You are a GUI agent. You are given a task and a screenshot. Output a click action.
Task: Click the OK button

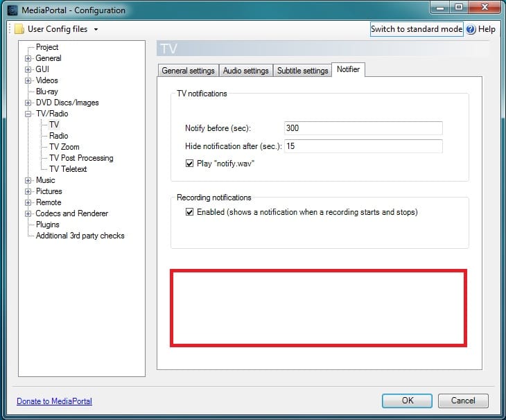click(408, 401)
